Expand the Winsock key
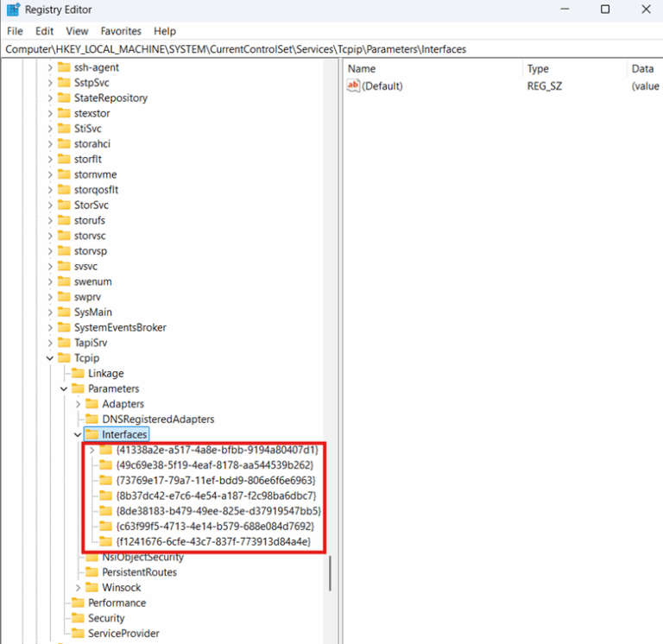 coord(78,588)
